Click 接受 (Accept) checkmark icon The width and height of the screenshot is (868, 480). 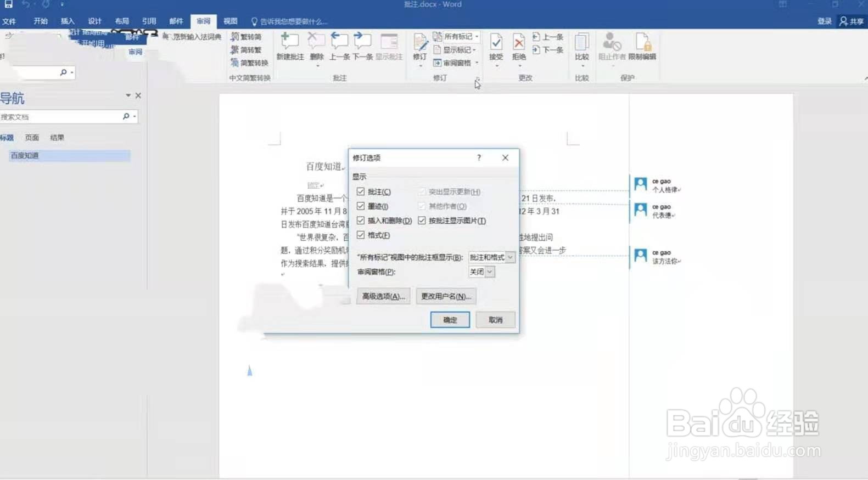(496, 42)
